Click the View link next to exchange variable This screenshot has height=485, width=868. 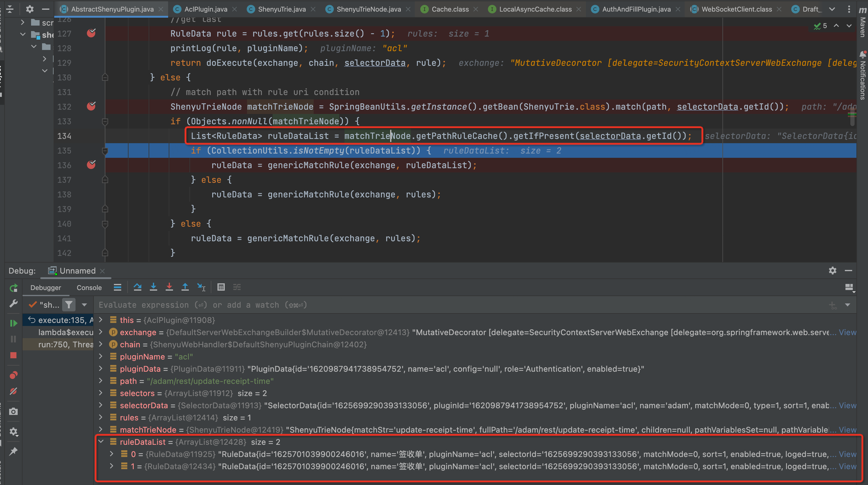(x=848, y=332)
